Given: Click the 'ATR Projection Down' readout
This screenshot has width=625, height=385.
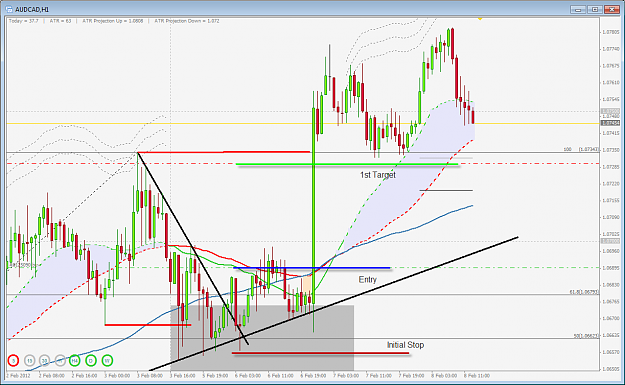Looking at the screenshot, I should [x=187, y=21].
